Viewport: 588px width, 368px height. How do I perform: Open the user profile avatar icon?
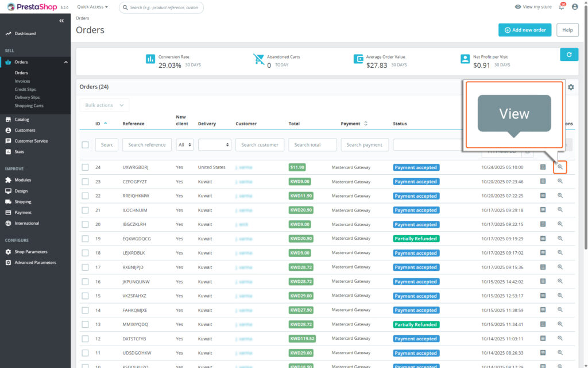575,7
